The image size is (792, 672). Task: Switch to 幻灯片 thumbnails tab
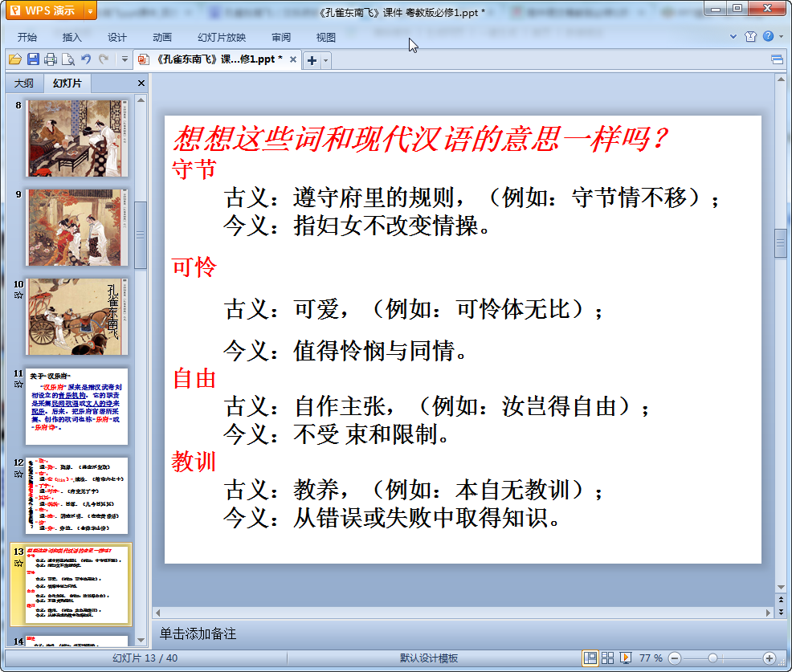[67, 83]
